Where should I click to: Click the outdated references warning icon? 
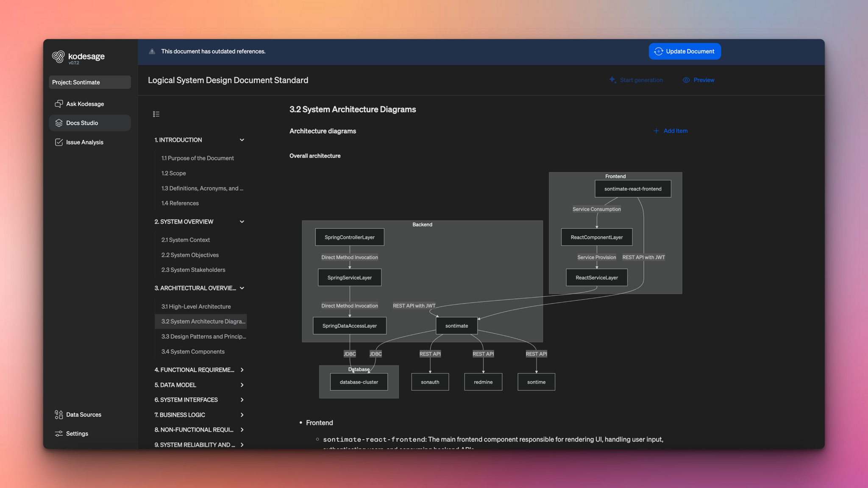[151, 51]
